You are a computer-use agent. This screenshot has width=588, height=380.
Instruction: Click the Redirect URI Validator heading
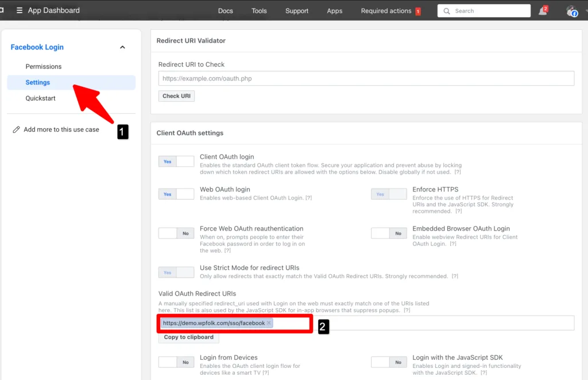tap(191, 41)
